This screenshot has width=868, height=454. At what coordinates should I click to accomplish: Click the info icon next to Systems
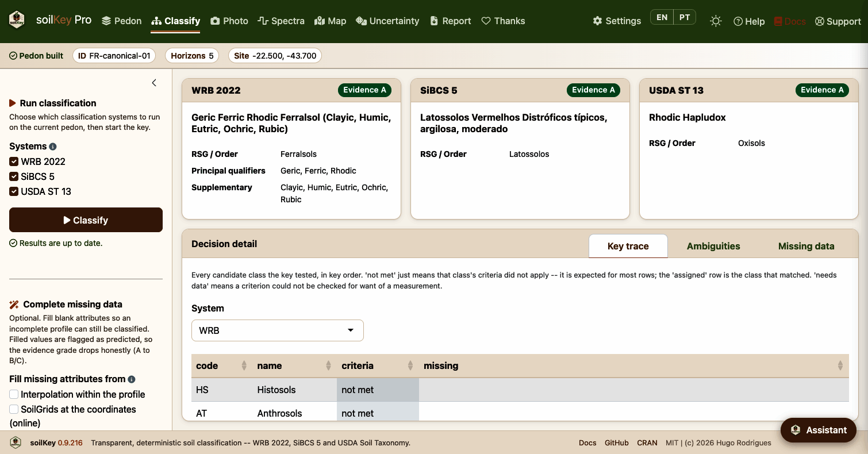[53, 147]
